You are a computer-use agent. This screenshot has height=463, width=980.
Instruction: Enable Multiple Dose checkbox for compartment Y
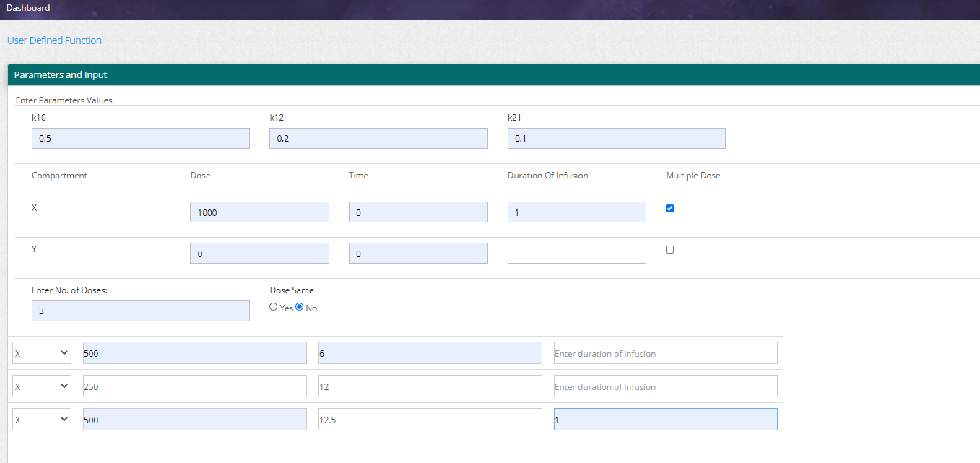tap(669, 250)
